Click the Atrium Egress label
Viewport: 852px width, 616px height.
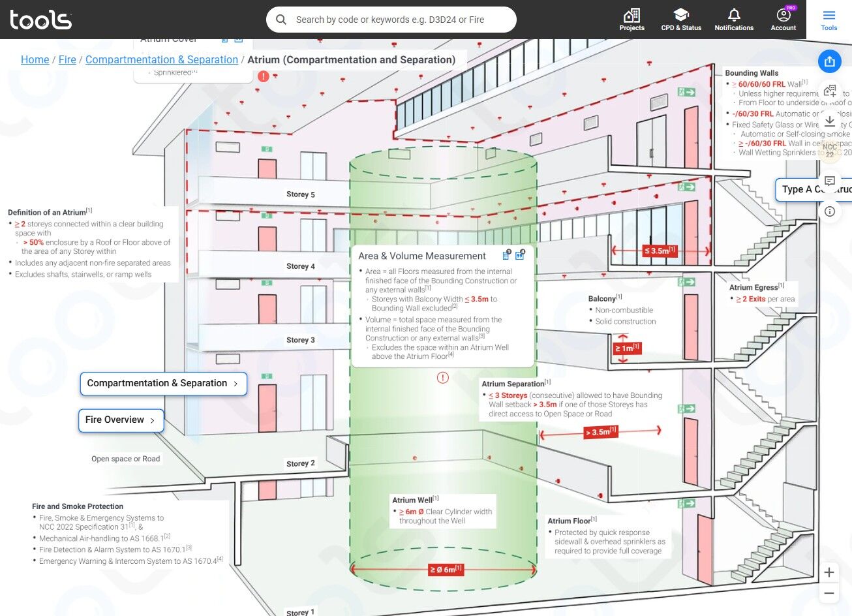[x=757, y=287]
